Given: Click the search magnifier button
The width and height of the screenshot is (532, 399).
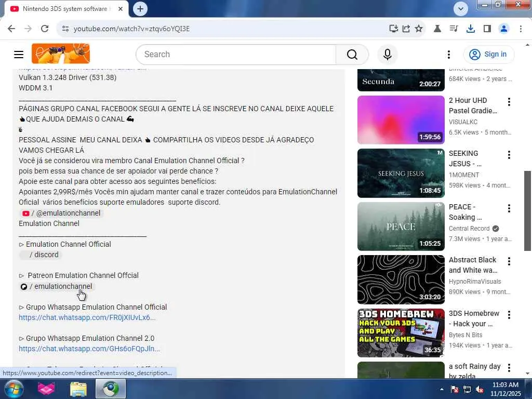Looking at the screenshot, I should pyautogui.click(x=352, y=54).
